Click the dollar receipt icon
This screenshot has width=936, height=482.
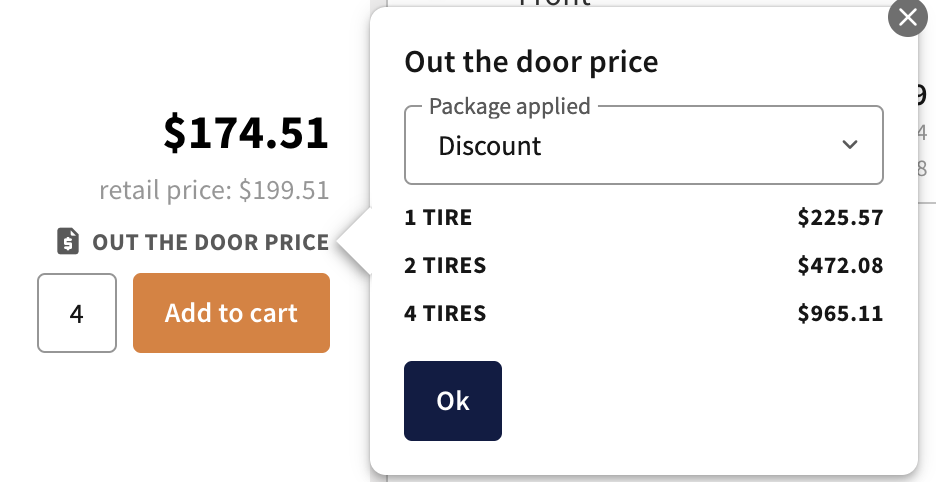[68, 241]
